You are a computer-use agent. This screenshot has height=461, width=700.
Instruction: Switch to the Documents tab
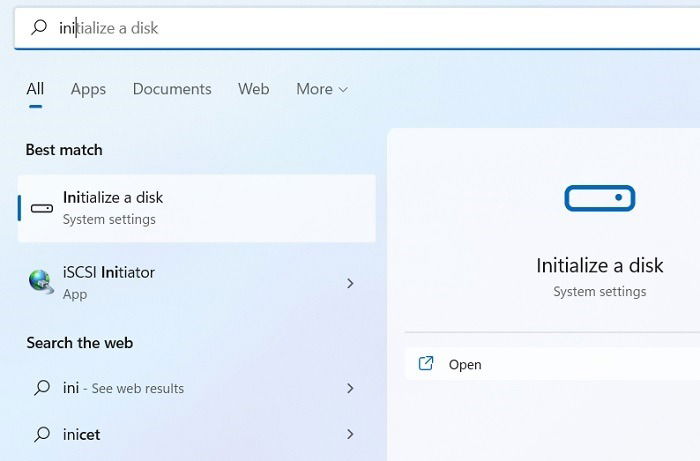pos(172,89)
